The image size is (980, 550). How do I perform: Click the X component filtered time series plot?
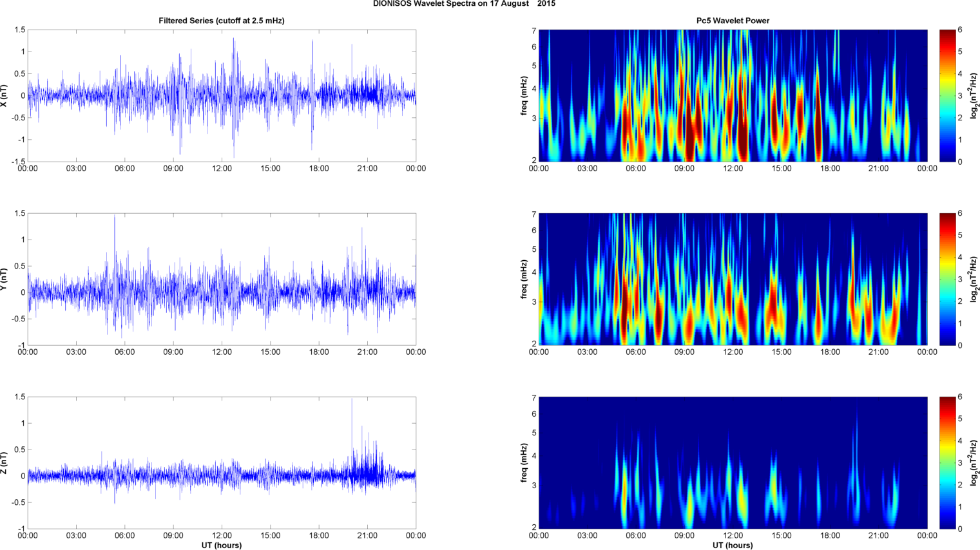tap(222, 96)
